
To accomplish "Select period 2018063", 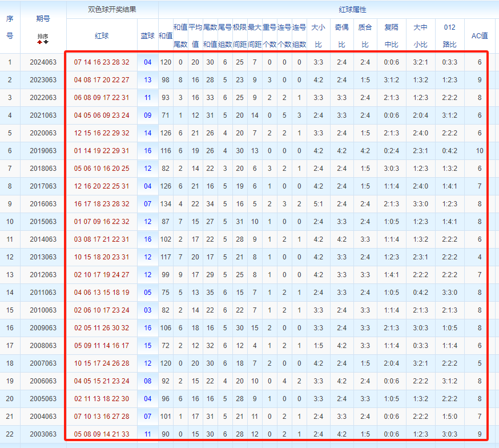I will coord(43,169).
